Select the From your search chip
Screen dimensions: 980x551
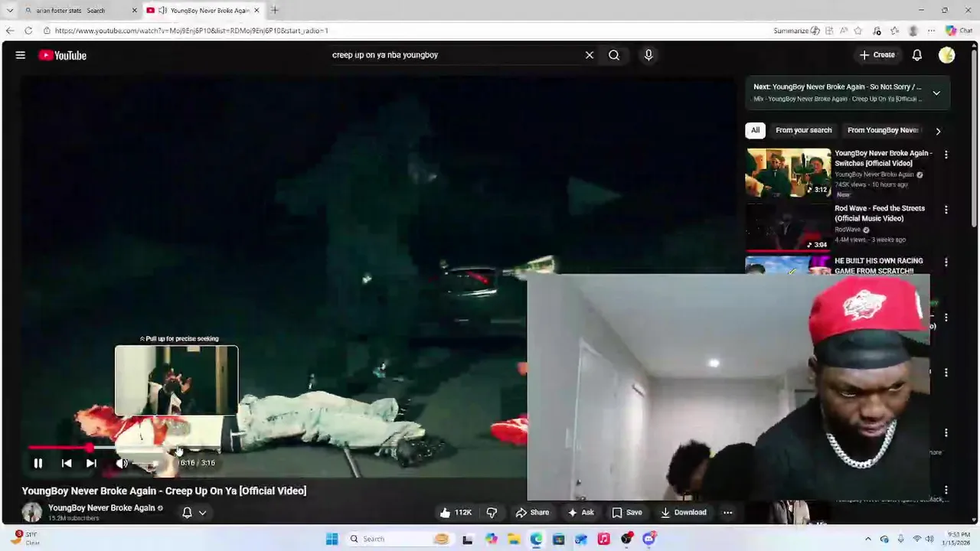pyautogui.click(x=803, y=130)
